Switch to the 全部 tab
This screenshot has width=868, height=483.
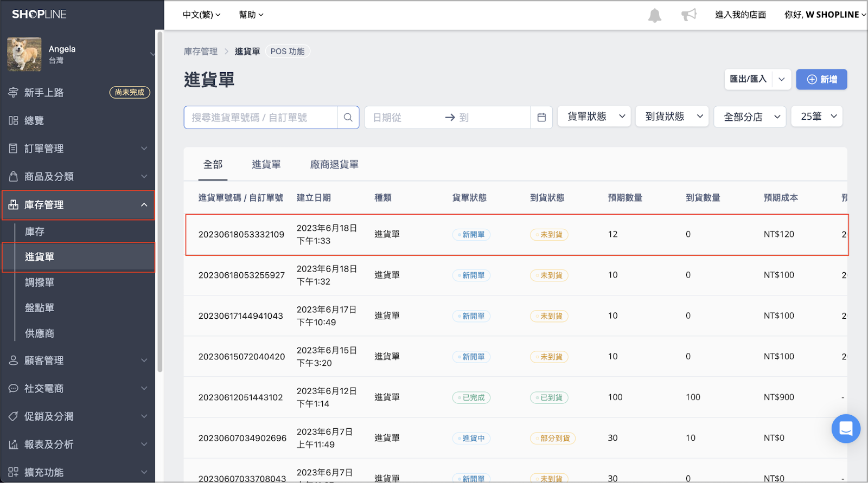point(213,164)
